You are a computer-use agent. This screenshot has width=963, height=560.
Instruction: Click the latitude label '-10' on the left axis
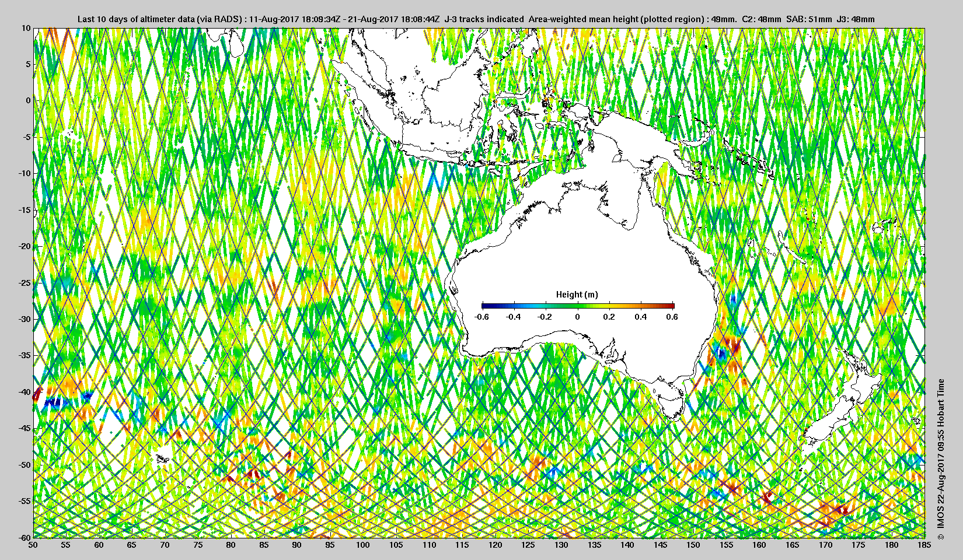[25, 173]
